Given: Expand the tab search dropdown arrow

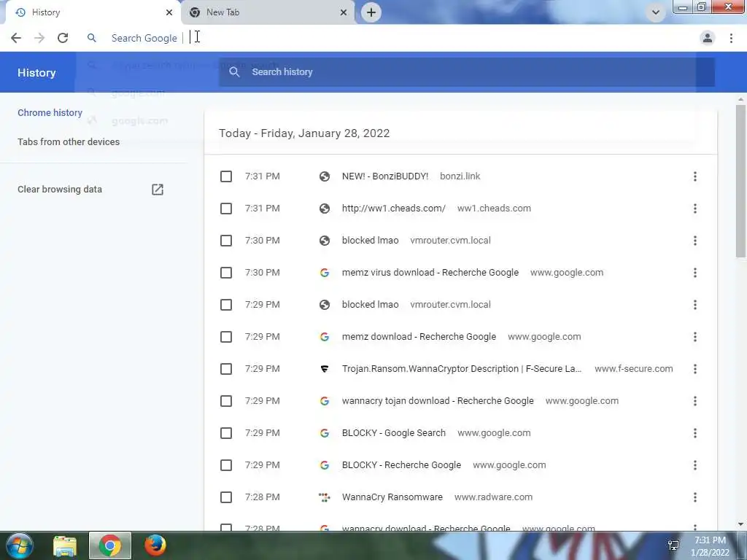Looking at the screenshot, I should tap(656, 12).
